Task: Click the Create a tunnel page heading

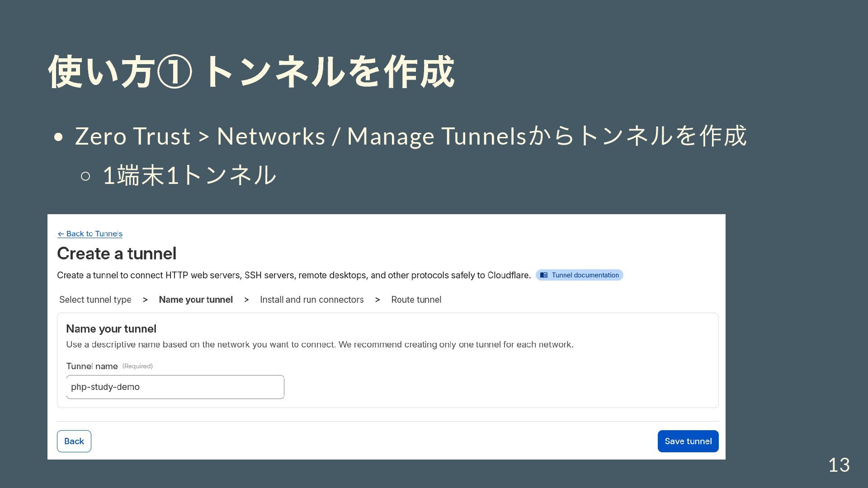Action: [x=117, y=253]
